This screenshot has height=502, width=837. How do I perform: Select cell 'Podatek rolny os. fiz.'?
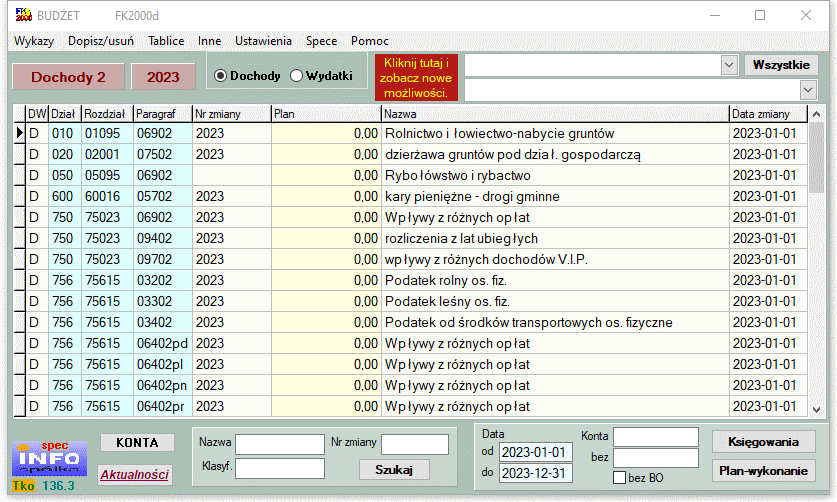[555, 280]
